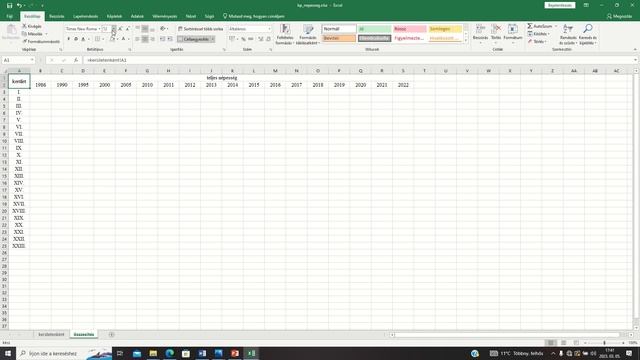Image resolution: width=640 pixels, height=360 pixels.
Task: Select the kerületenként sheet tab
Action: [x=51, y=335]
